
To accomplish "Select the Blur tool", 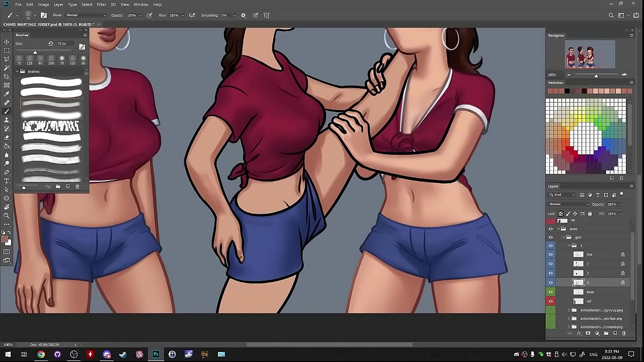I will click(x=7, y=154).
